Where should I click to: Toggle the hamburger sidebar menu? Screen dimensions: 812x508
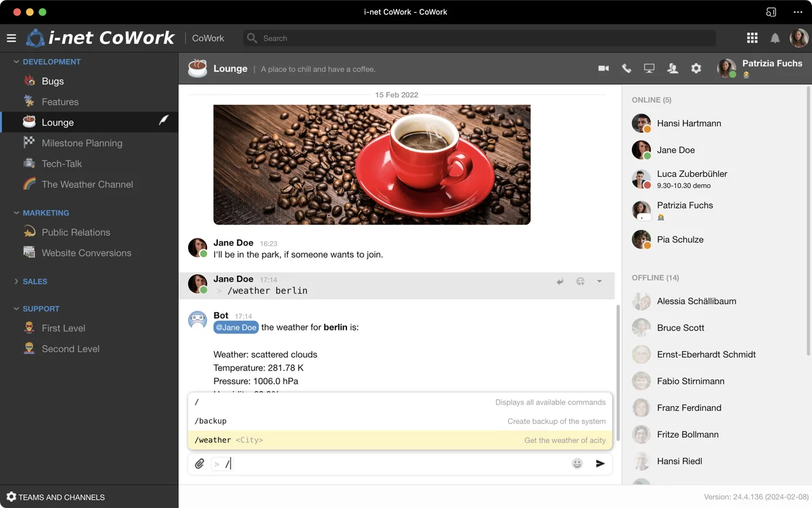[x=12, y=39]
